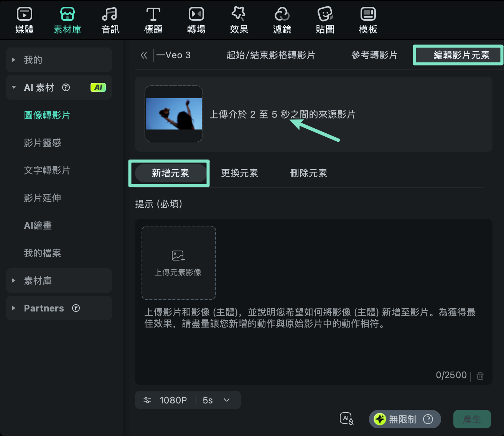Open the 模板 templates panel
Screen dimensions: 504x436
[368, 19]
